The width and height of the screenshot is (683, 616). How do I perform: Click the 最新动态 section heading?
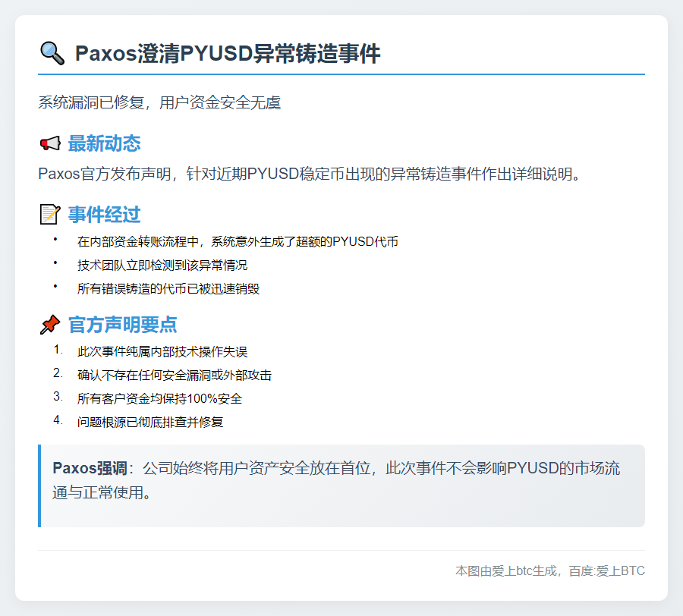pyautogui.click(x=104, y=143)
